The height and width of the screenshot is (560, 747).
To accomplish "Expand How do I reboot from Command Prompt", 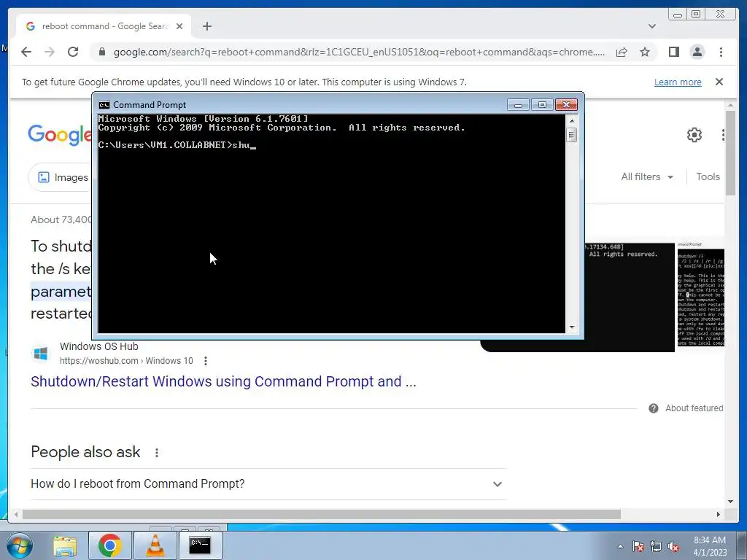I will coord(267,484).
